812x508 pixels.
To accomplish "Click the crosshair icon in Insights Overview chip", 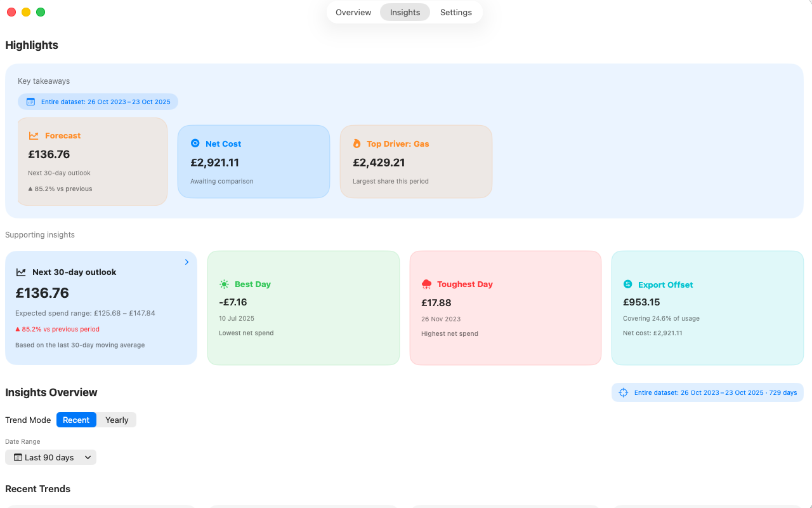I will point(623,392).
